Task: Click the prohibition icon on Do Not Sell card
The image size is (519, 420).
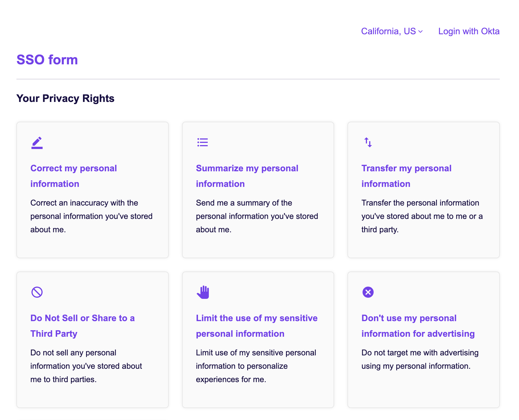Action: coord(36,292)
